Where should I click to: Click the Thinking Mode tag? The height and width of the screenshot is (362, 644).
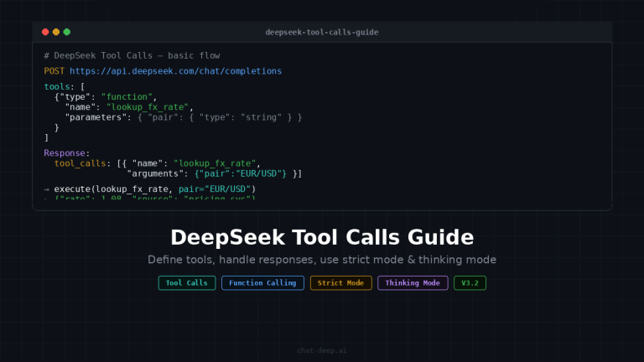[x=413, y=282]
